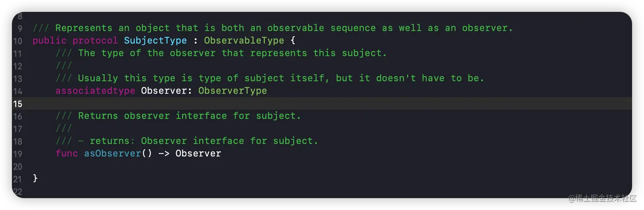
Task: Place cursor on highlighted empty line 15
Action: pos(298,104)
